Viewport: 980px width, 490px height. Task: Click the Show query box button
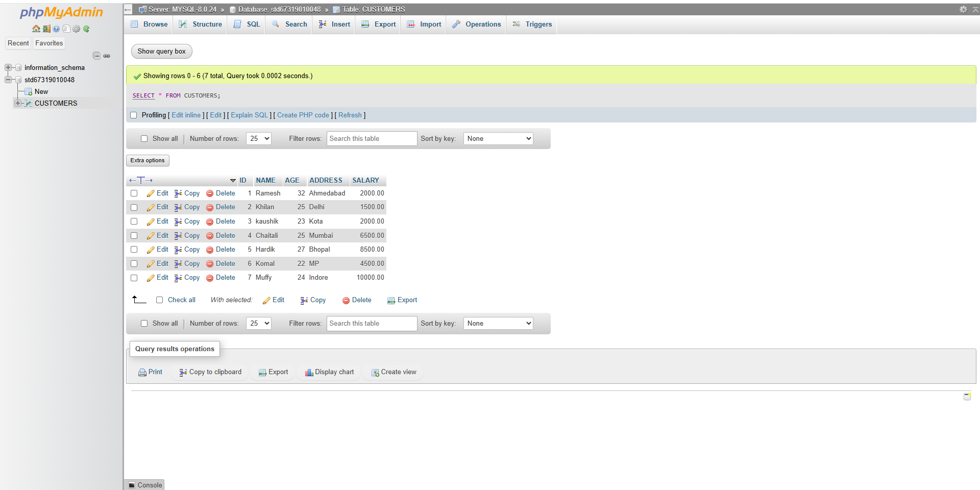[161, 51]
